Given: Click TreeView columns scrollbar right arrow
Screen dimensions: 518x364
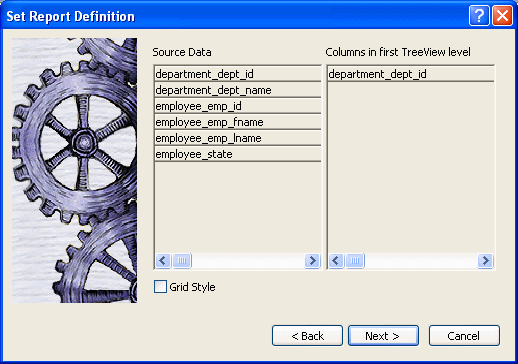Looking at the screenshot, I should point(485,260).
